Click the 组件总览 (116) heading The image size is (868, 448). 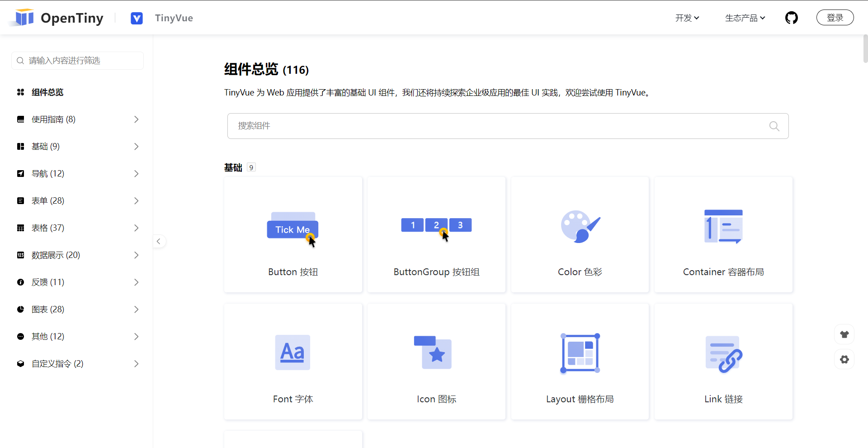point(267,69)
